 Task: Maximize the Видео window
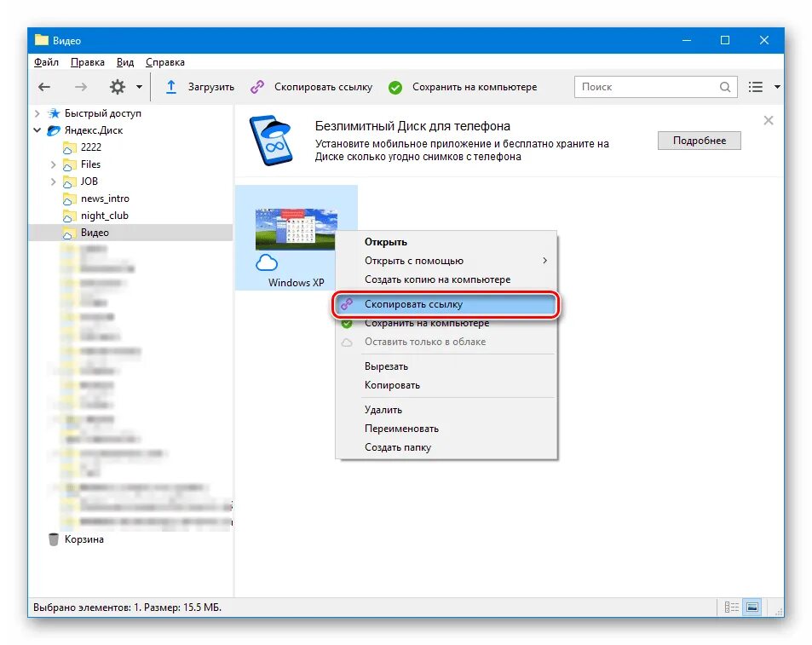point(725,40)
